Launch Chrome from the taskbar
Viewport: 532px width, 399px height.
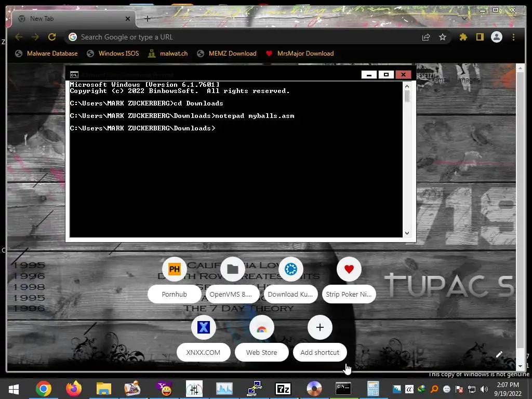coord(44,389)
